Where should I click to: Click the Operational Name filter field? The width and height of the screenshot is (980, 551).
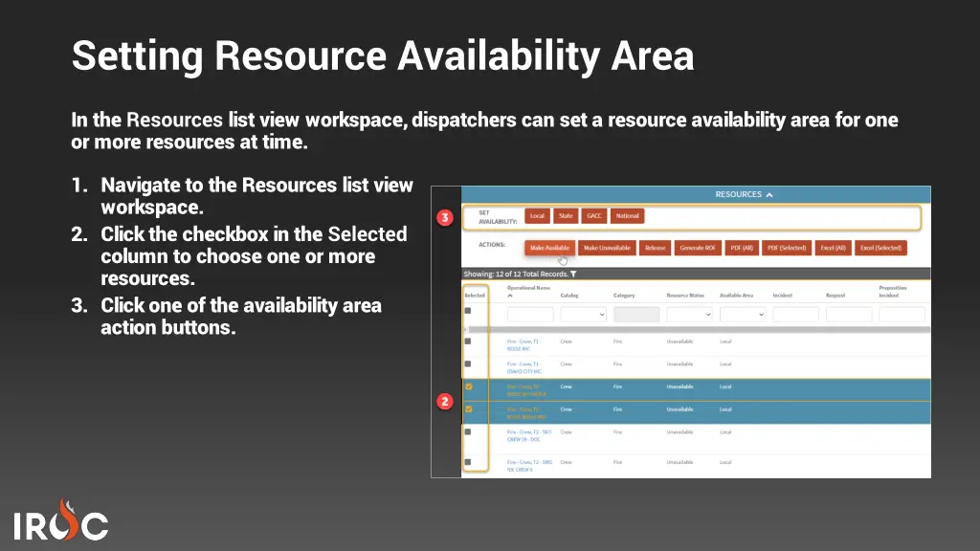[530, 314]
